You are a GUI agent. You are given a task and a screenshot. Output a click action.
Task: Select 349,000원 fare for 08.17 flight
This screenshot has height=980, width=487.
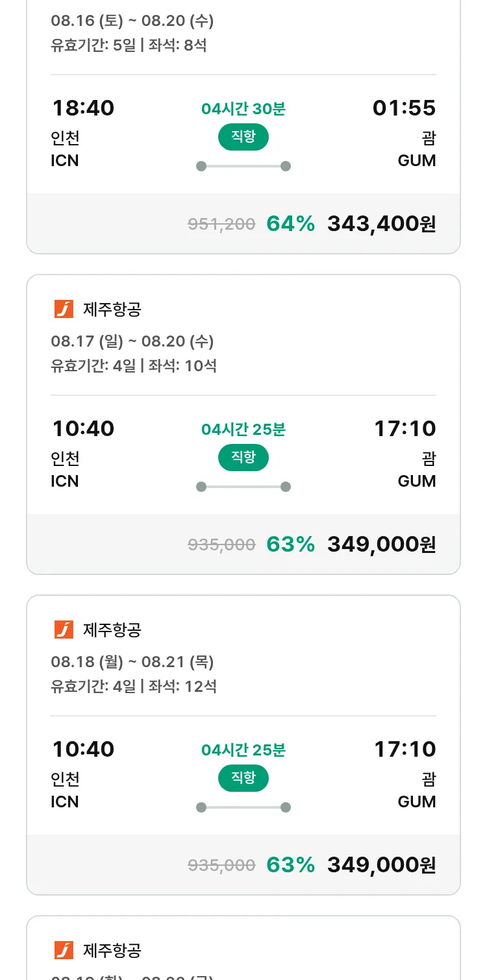coord(381,545)
